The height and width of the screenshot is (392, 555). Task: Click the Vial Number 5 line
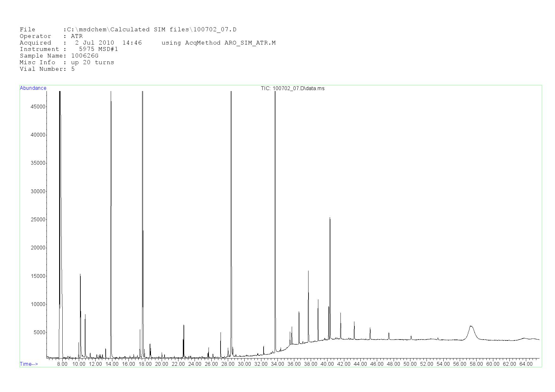47,69
